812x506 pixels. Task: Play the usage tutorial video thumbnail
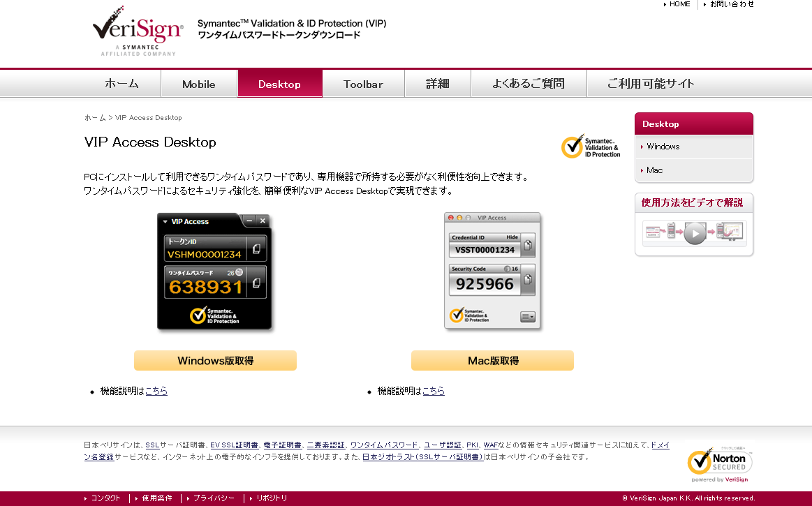tap(694, 232)
